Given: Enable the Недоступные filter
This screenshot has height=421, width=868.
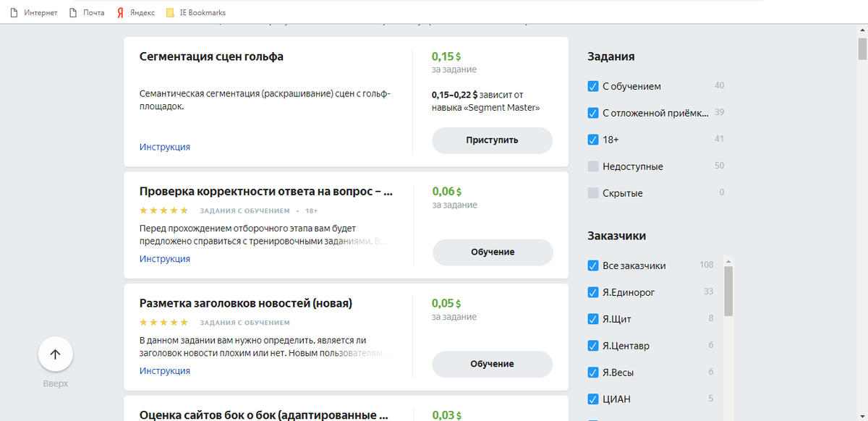Looking at the screenshot, I should click(593, 166).
